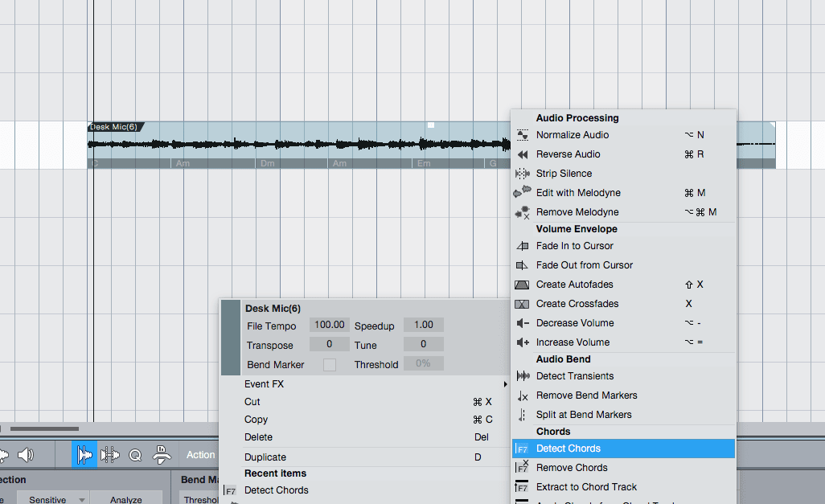Activate the highlighted add bend marker tool
Screen dimensions: 825x504
click(84, 454)
